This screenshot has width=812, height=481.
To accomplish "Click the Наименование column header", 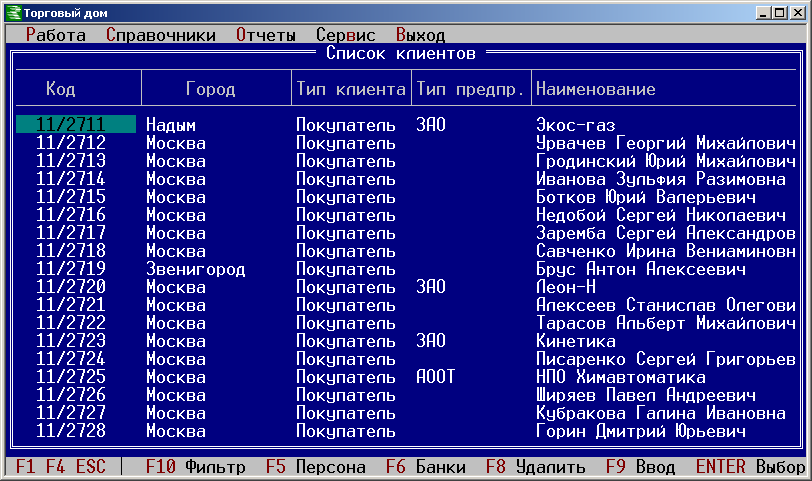I will tap(596, 89).
